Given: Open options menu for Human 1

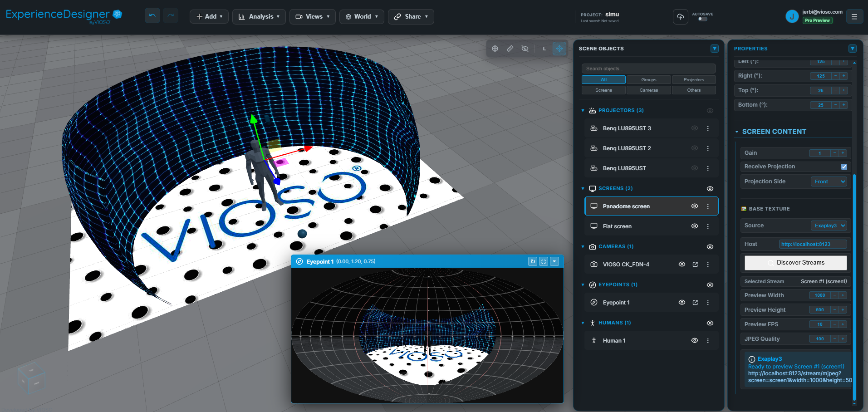Looking at the screenshot, I should pos(708,341).
